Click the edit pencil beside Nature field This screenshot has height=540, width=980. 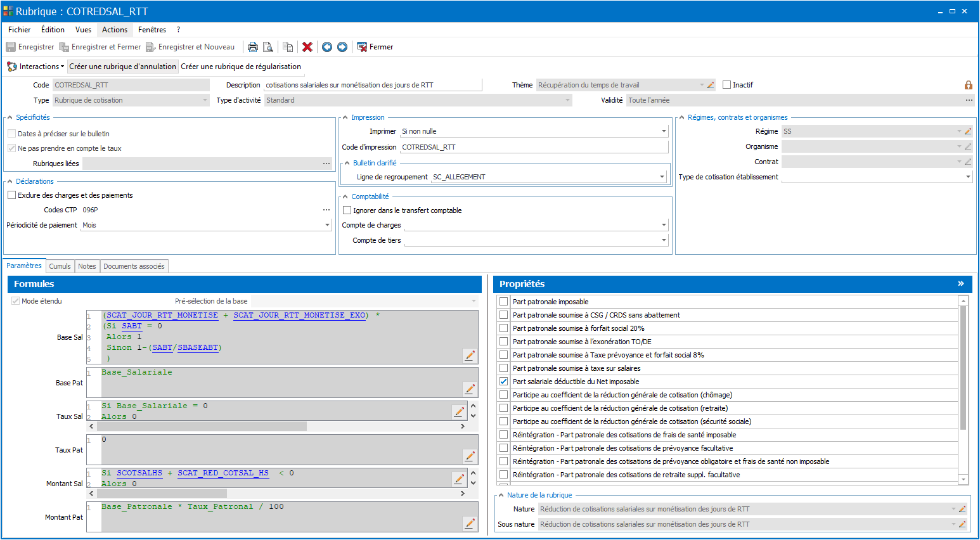[962, 509]
